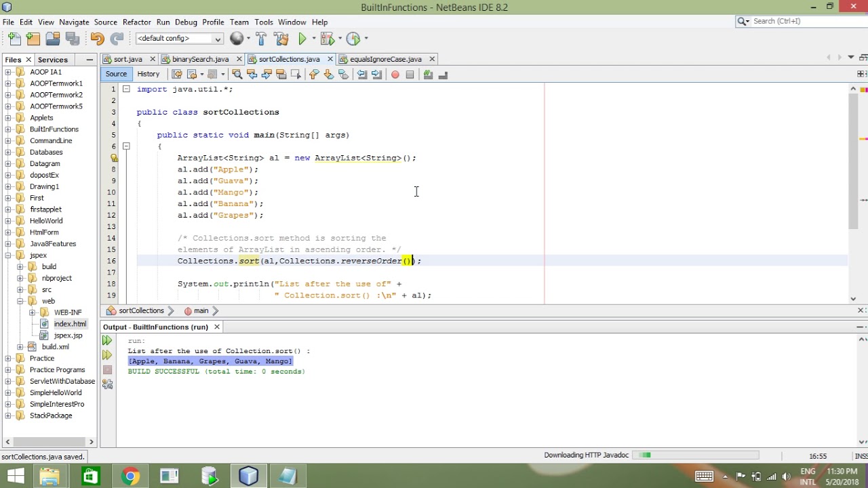Image resolution: width=868 pixels, height=488 pixels.
Task: Open the globe browser icon in toolbar
Action: pos(236,39)
